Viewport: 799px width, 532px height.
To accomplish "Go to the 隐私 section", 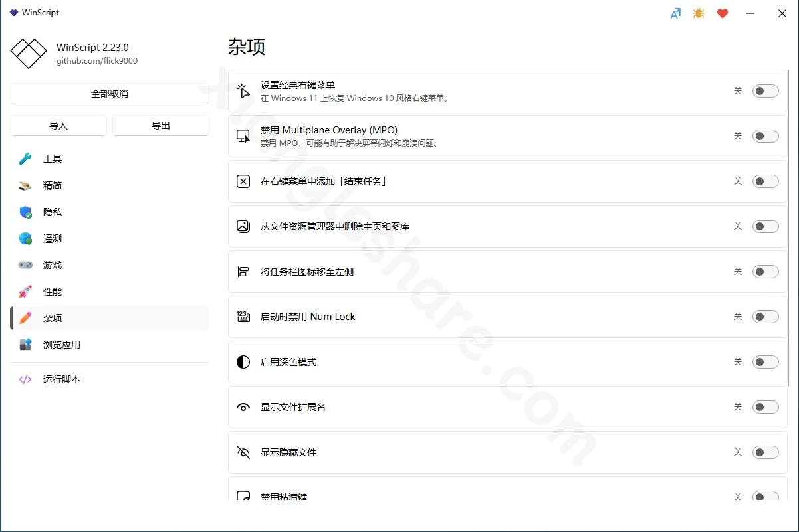I will pyautogui.click(x=110, y=212).
